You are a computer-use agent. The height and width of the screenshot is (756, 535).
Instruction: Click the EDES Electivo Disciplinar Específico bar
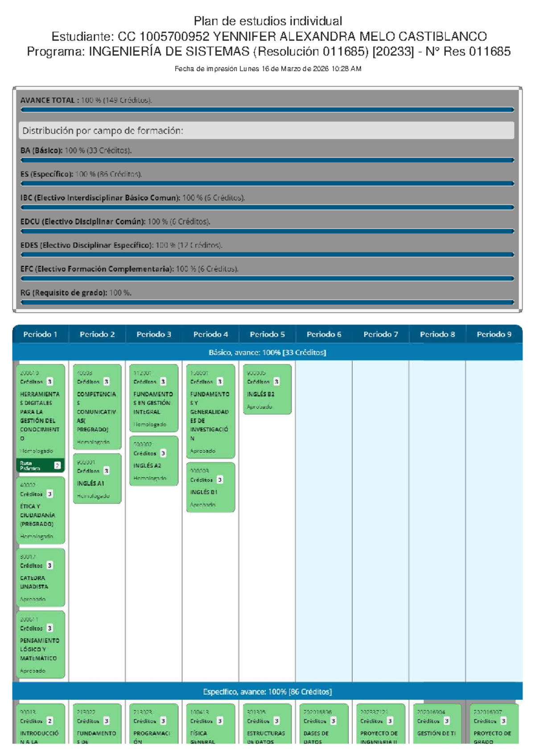(x=267, y=255)
